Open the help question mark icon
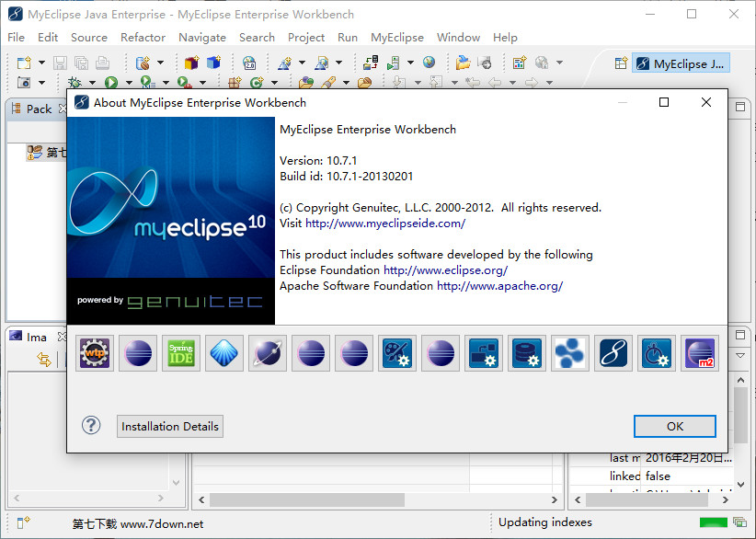Viewport: 756px width, 539px height. (x=91, y=426)
